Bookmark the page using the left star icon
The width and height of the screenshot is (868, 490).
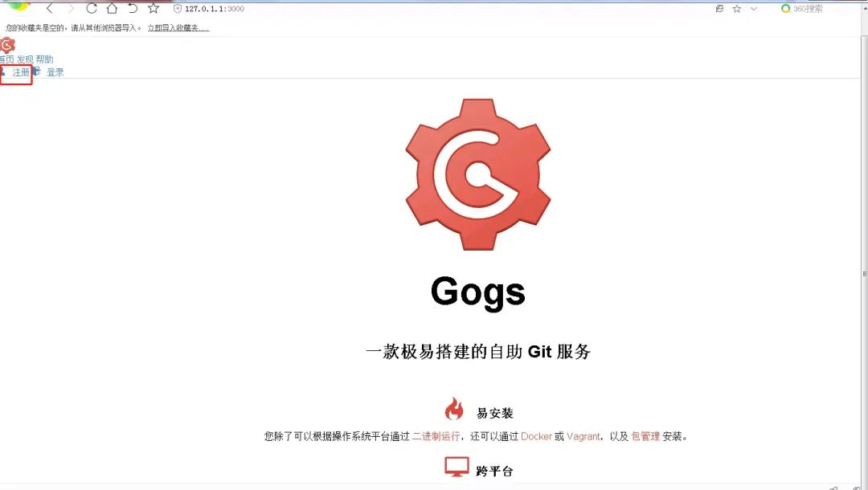point(154,8)
